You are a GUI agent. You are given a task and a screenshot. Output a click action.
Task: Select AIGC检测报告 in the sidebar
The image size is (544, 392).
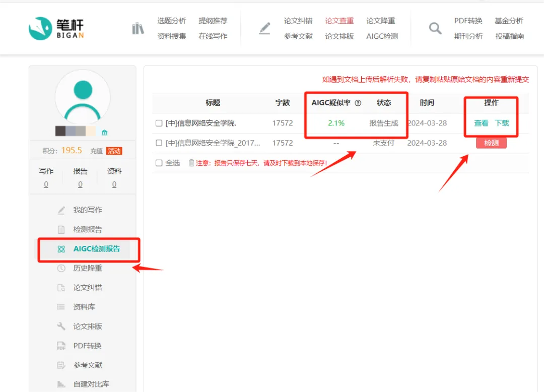[x=96, y=249]
